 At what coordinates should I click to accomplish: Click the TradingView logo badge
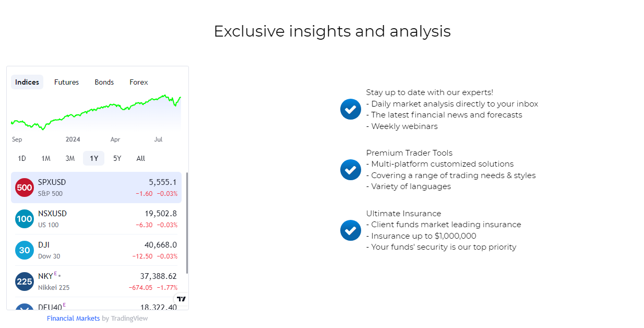coord(181,299)
